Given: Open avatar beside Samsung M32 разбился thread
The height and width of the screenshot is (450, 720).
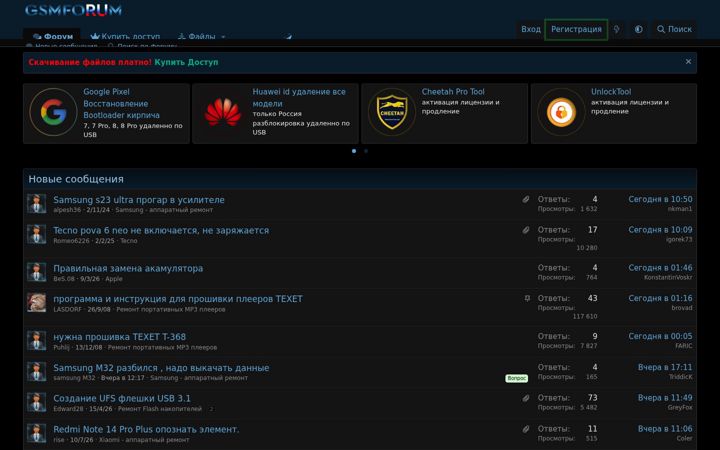Looking at the screenshot, I should pyautogui.click(x=36, y=371).
